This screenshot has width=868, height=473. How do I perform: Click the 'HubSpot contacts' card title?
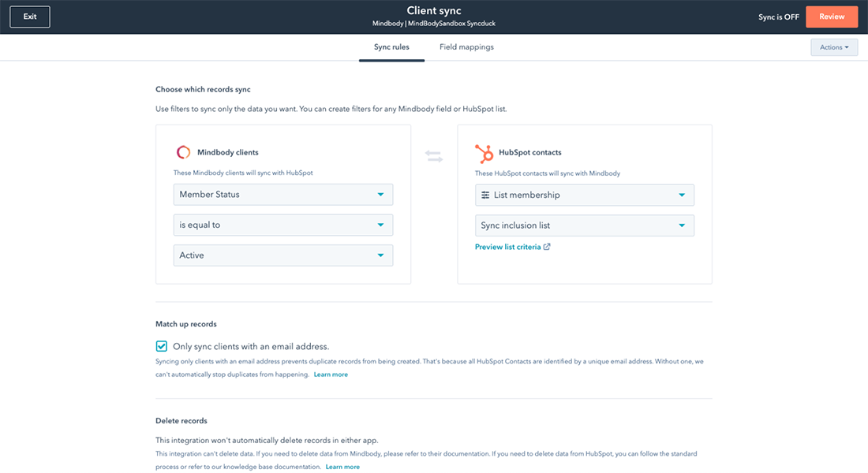coord(529,153)
